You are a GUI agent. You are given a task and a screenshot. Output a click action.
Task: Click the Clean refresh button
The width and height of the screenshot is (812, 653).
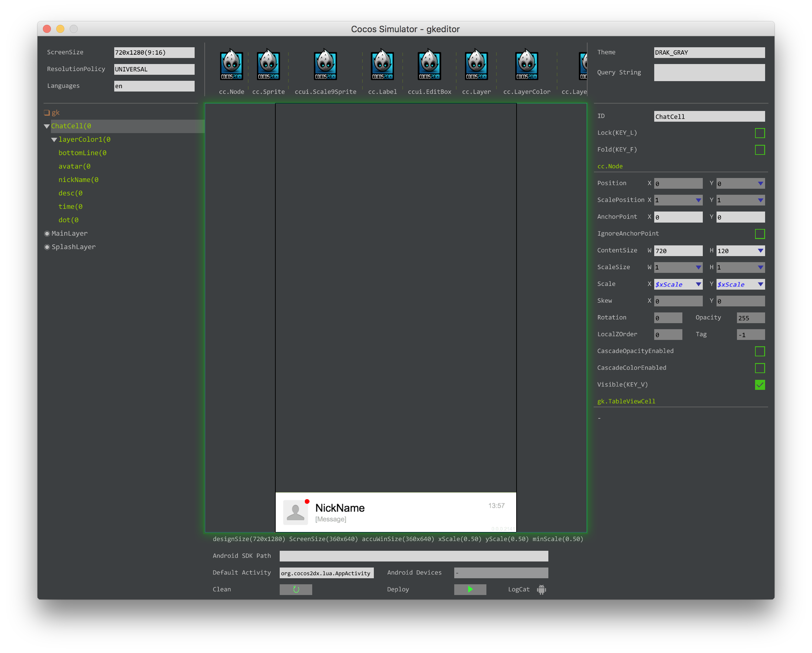(x=296, y=589)
